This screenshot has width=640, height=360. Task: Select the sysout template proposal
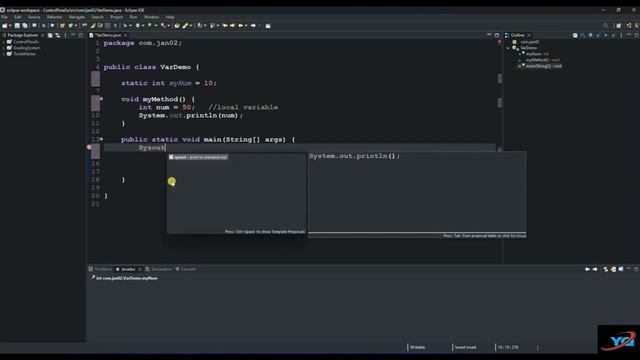[198, 157]
